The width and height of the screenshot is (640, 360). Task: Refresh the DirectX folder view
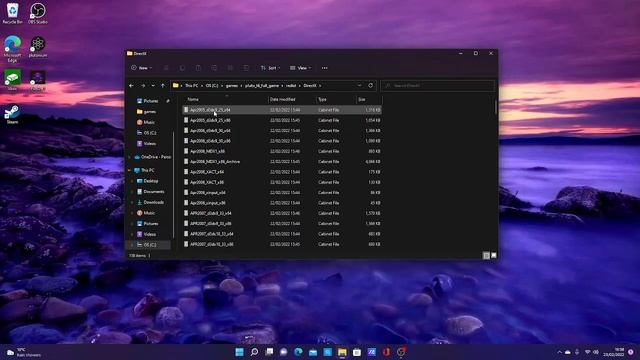click(371, 86)
